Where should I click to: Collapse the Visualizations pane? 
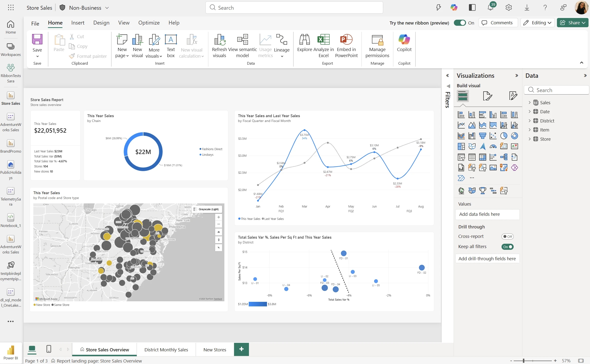pos(517,76)
